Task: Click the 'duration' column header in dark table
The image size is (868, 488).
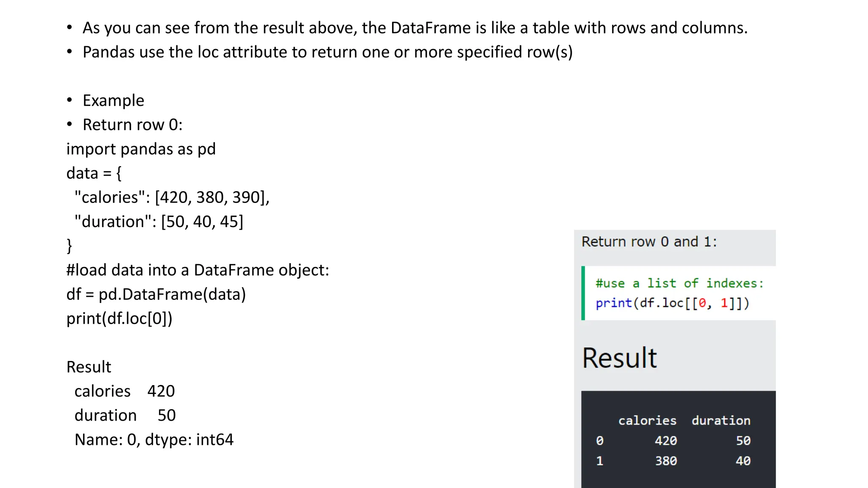Action: [721, 421]
